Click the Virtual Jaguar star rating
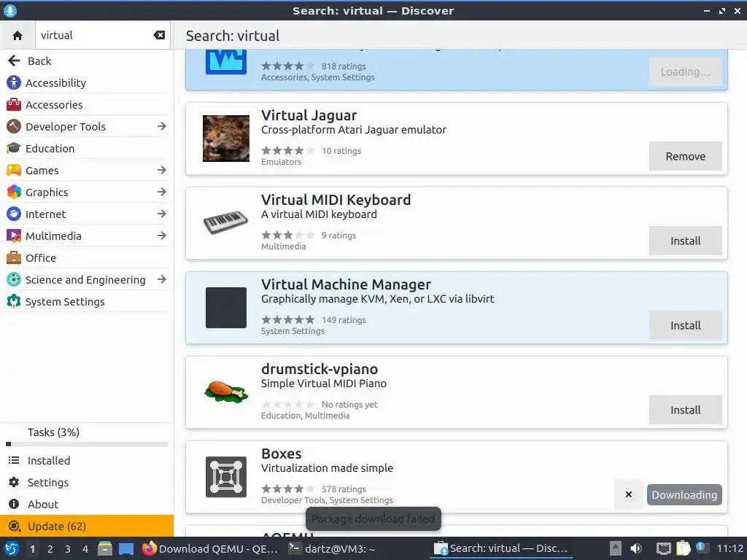 click(x=287, y=151)
